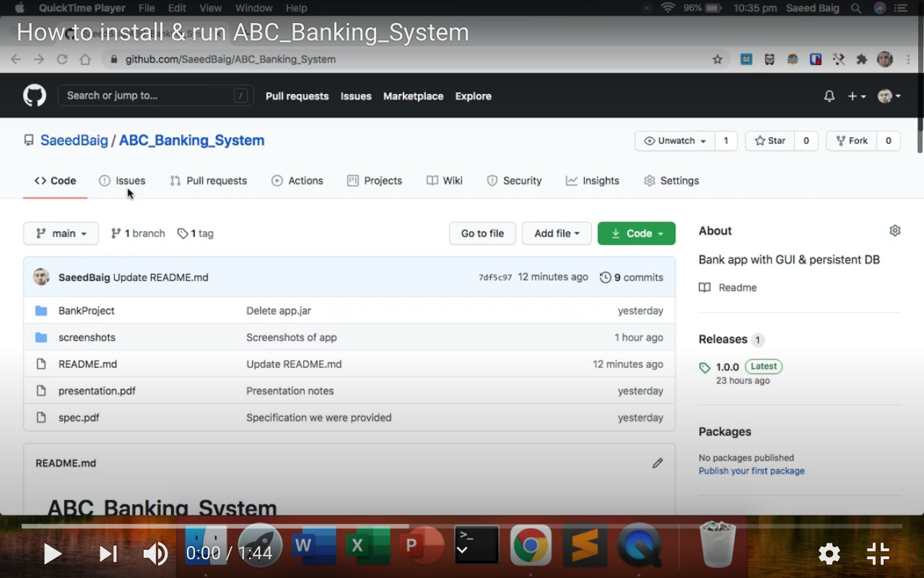Click Go to file button

[x=482, y=233]
